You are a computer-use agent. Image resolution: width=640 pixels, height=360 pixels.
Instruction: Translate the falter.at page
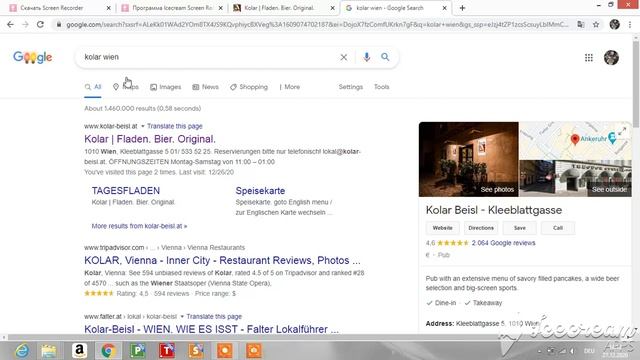[214, 316]
